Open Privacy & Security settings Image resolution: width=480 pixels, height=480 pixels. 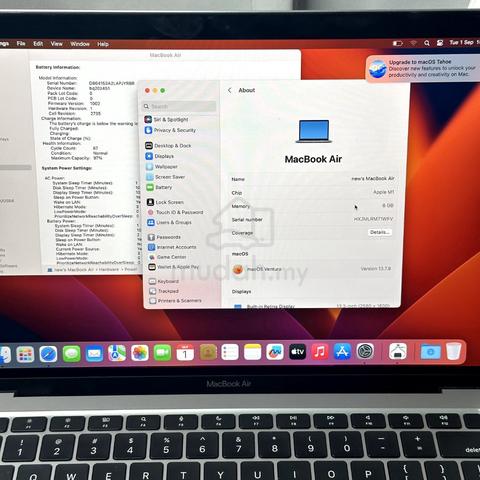coord(170,130)
